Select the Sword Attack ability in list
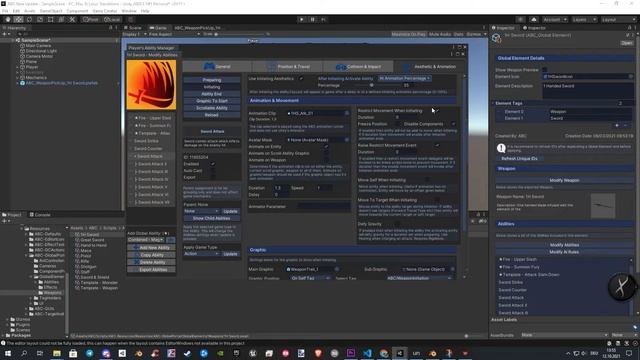Image resolution: width=640 pixels, height=360 pixels. 150,156
